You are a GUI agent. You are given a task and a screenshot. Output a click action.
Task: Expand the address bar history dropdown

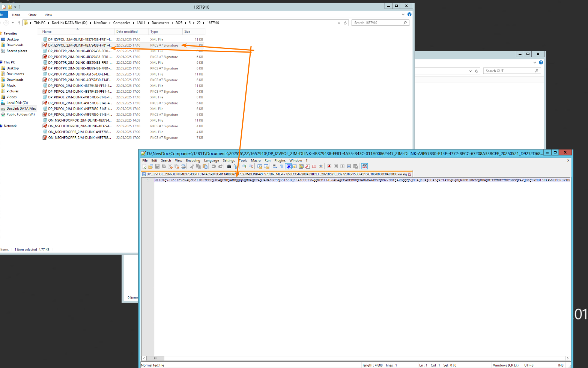[339, 23]
